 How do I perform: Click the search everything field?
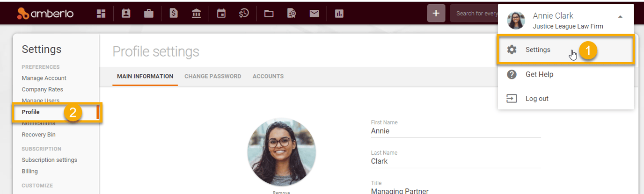(474, 13)
